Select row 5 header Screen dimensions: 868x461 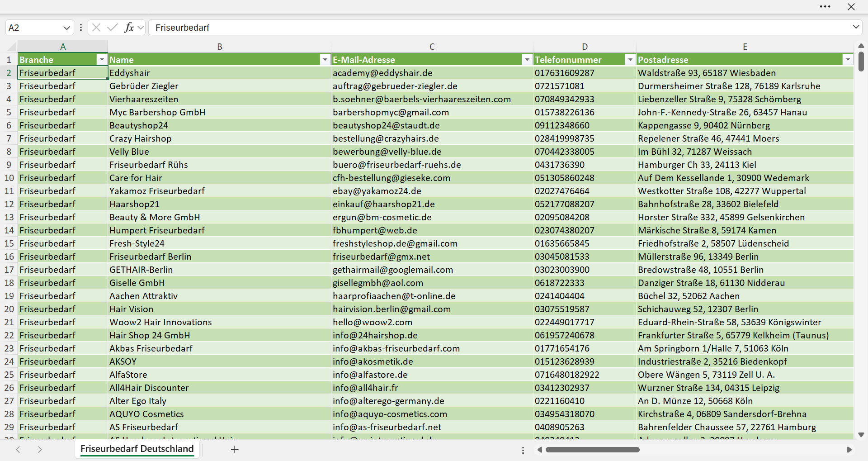tap(9, 112)
